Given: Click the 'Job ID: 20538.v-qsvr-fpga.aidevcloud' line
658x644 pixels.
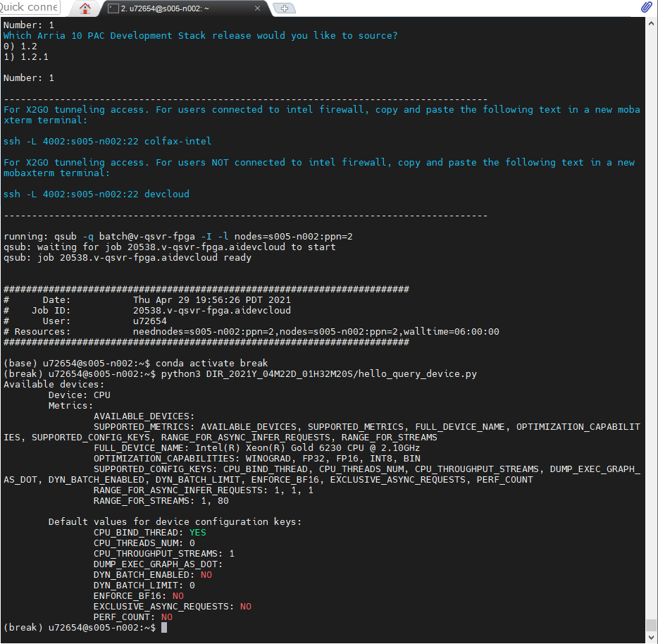Looking at the screenshot, I should point(147,311).
